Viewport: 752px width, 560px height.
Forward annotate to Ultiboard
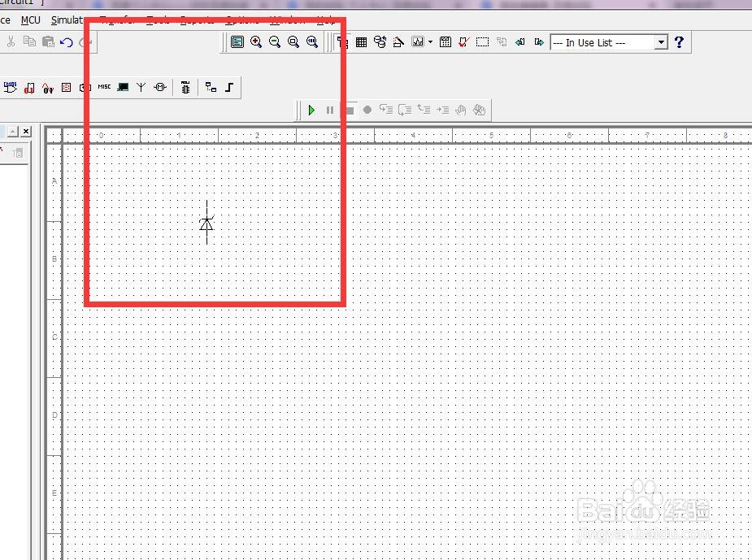point(539,42)
